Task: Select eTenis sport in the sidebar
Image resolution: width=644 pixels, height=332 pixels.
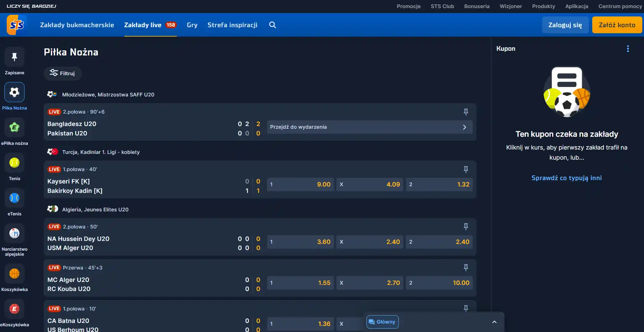Action: click(14, 198)
